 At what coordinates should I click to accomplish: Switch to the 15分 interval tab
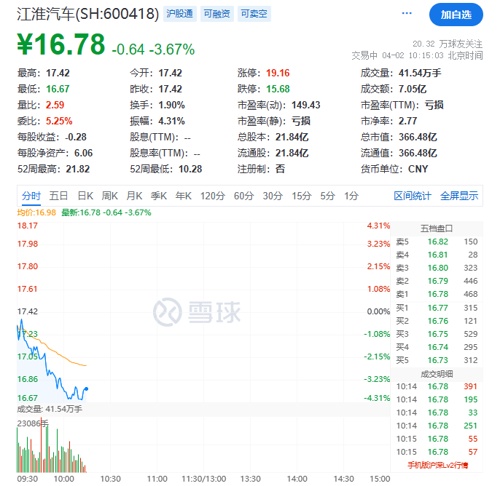(302, 196)
